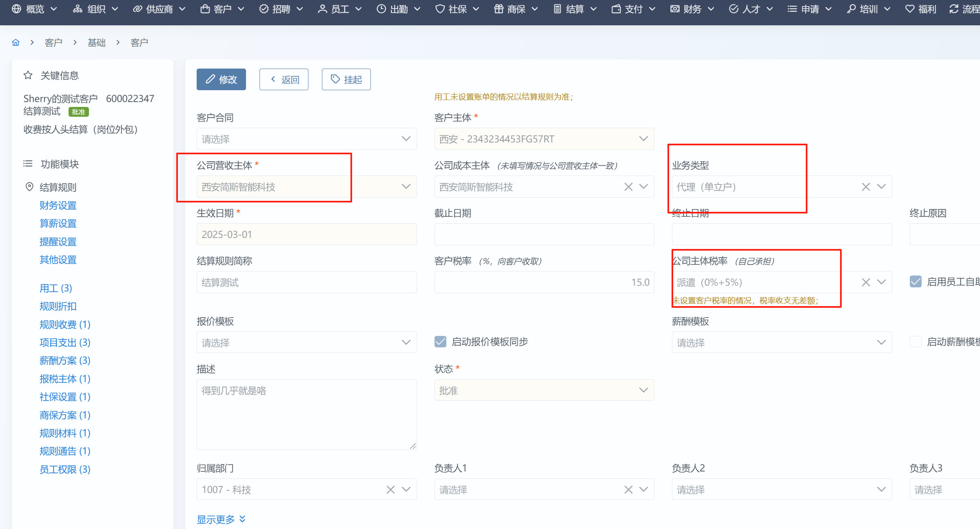
Task: Click the home icon in breadcrumb
Action: tap(16, 42)
